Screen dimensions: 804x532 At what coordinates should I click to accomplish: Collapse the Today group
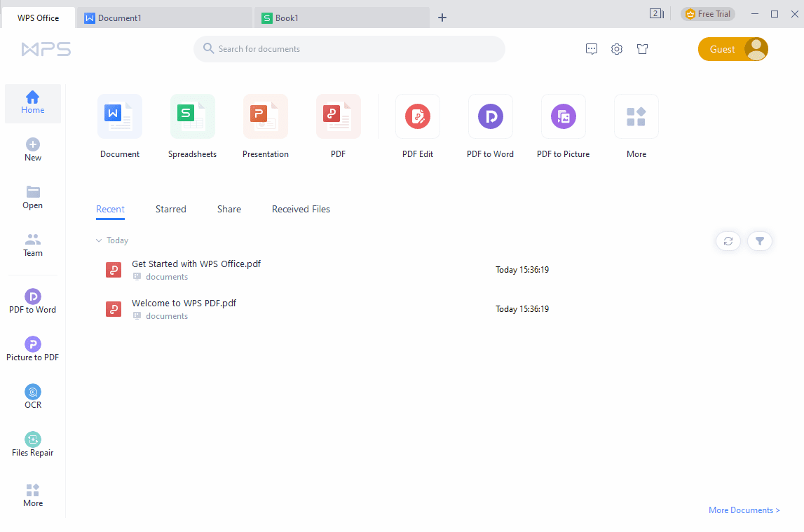click(x=99, y=240)
